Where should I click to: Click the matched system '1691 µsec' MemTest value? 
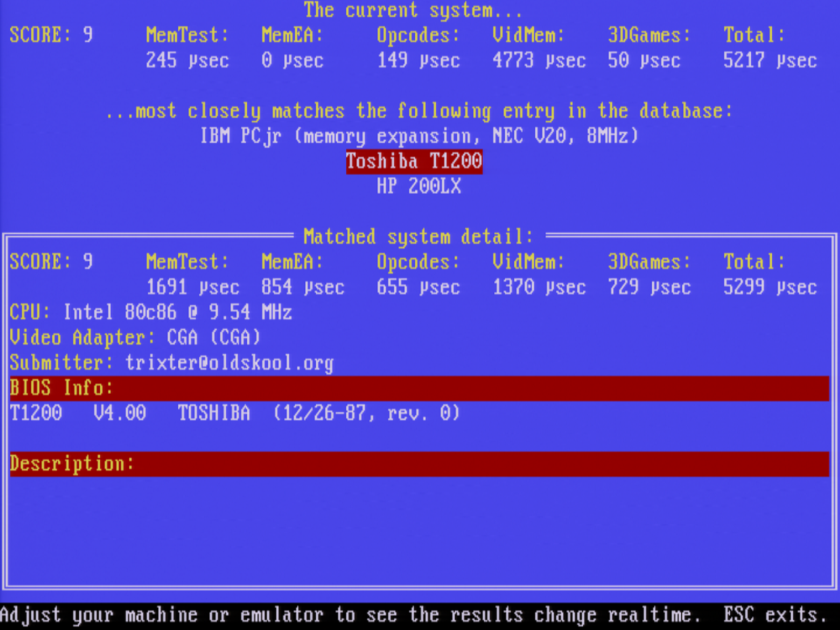tap(193, 287)
